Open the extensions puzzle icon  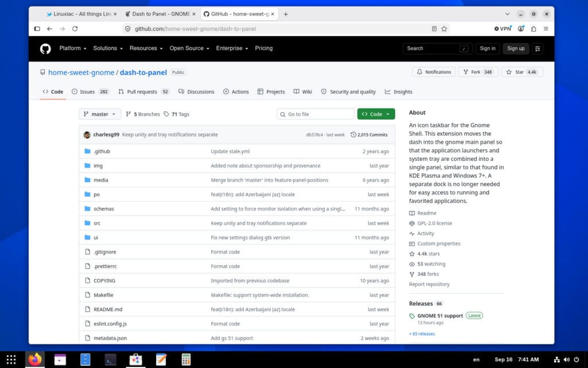(x=533, y=29)
